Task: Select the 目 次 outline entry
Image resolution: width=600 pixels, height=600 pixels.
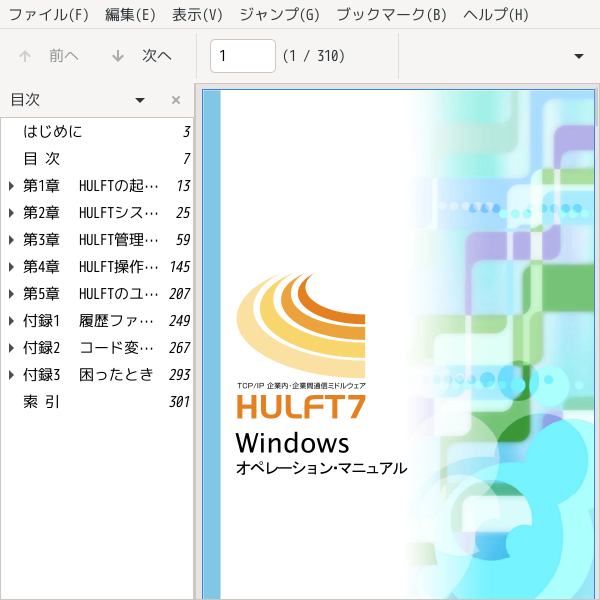Action: (x=42, y=159)
